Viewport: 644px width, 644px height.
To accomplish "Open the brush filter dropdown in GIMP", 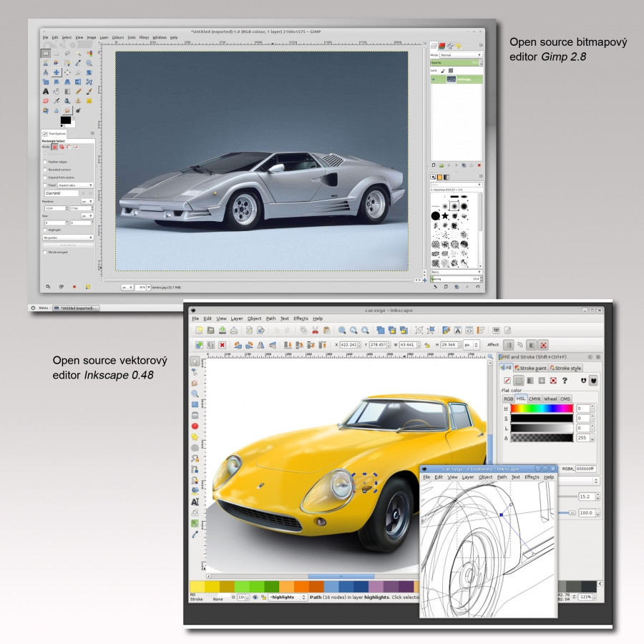I will click(456, 185).
